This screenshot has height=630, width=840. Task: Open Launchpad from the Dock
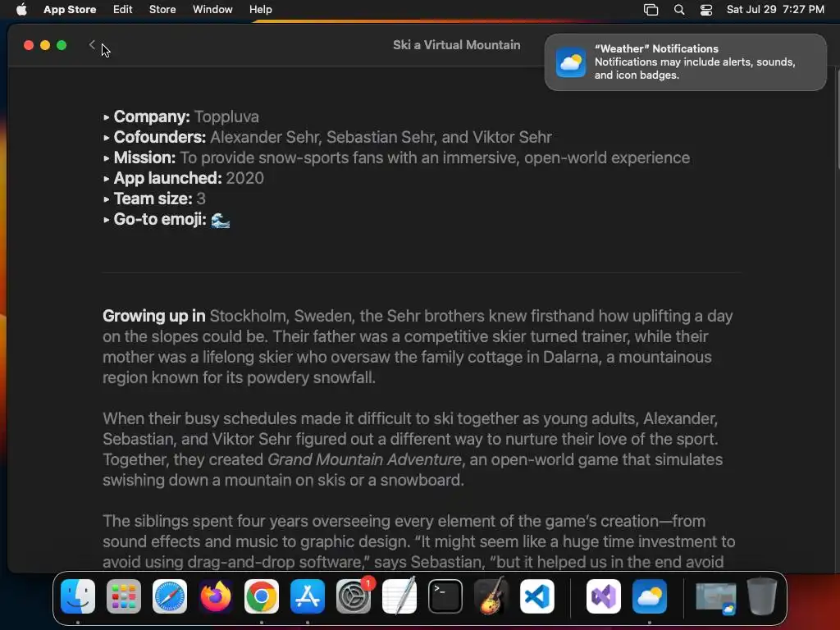point(124,596)
